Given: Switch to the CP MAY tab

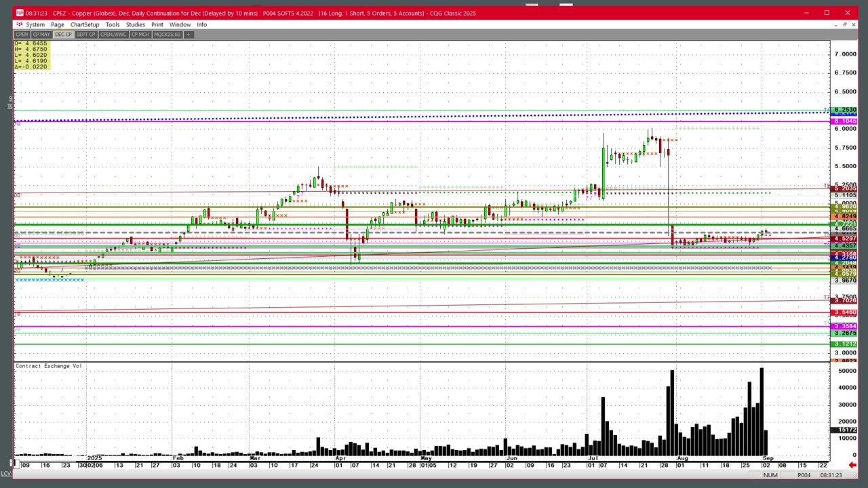Looking at the screenshot, I should 41,34.
